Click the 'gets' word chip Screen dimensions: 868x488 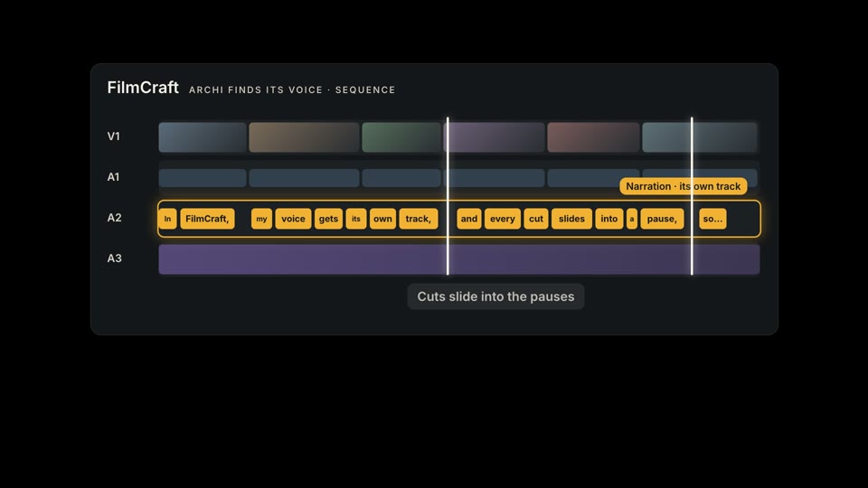click(328, 219)
